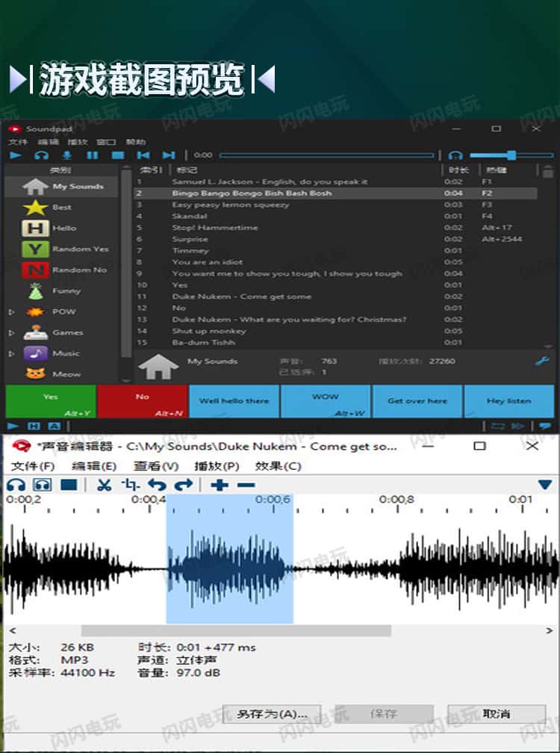Open the 帮助 menu in Soundpad

pyautogui.click(x=135, y=142)
